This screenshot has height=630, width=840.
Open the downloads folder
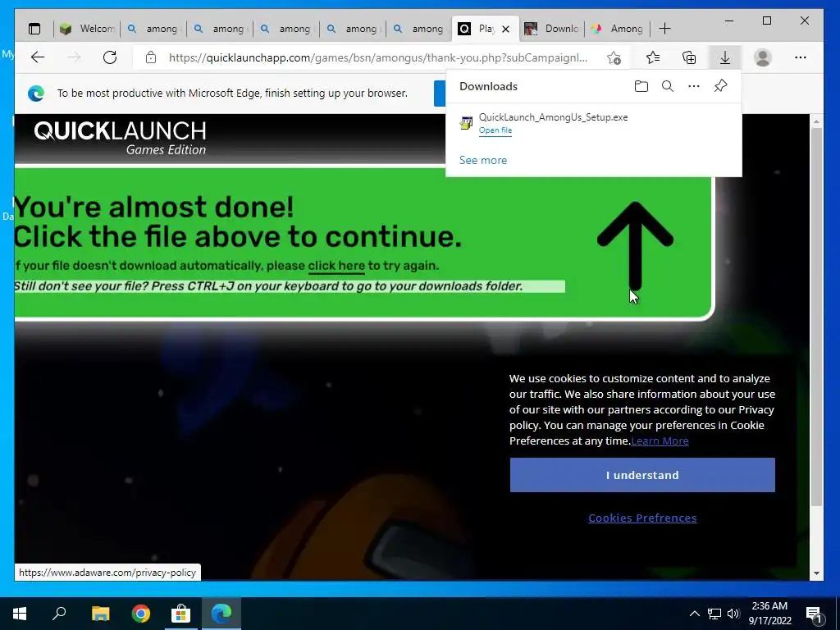(641, 86)
